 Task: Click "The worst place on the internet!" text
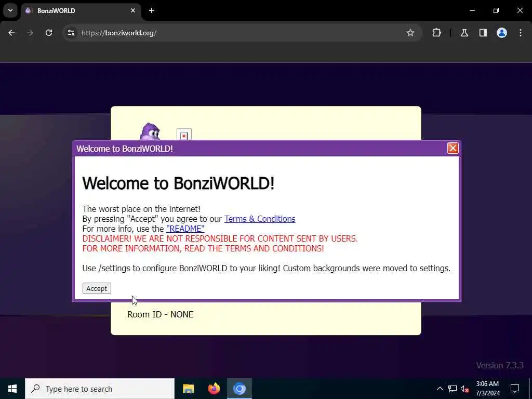click(x=141, y=209)
